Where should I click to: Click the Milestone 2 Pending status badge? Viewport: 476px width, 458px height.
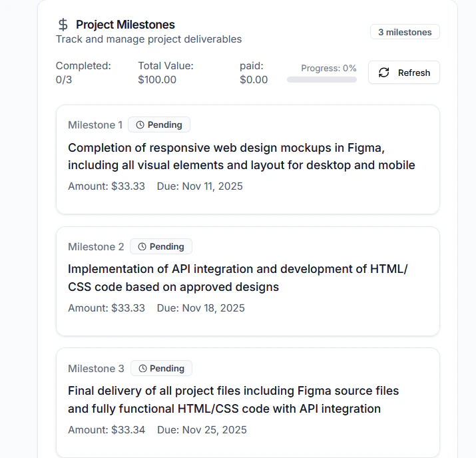click(161, 246)
